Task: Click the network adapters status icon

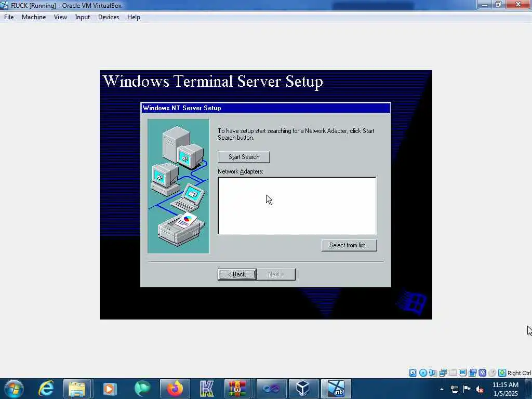Action: (443, 373)
